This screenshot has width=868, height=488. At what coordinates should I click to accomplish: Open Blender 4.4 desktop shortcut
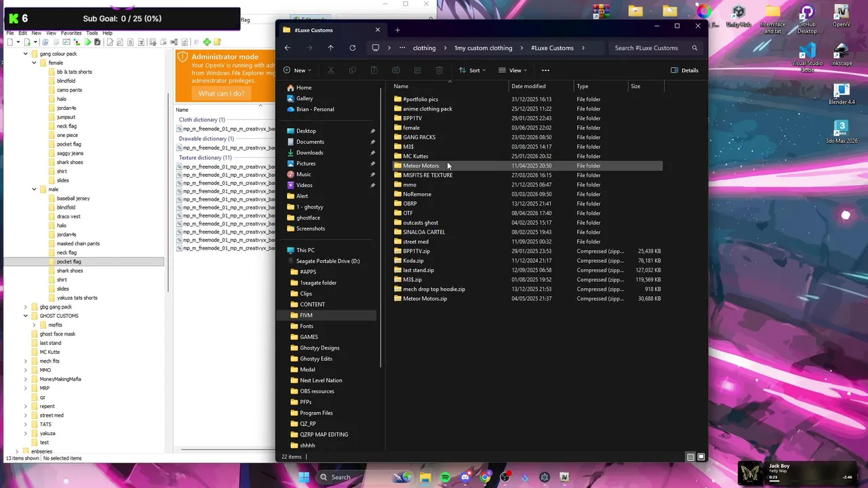(842, 94)
